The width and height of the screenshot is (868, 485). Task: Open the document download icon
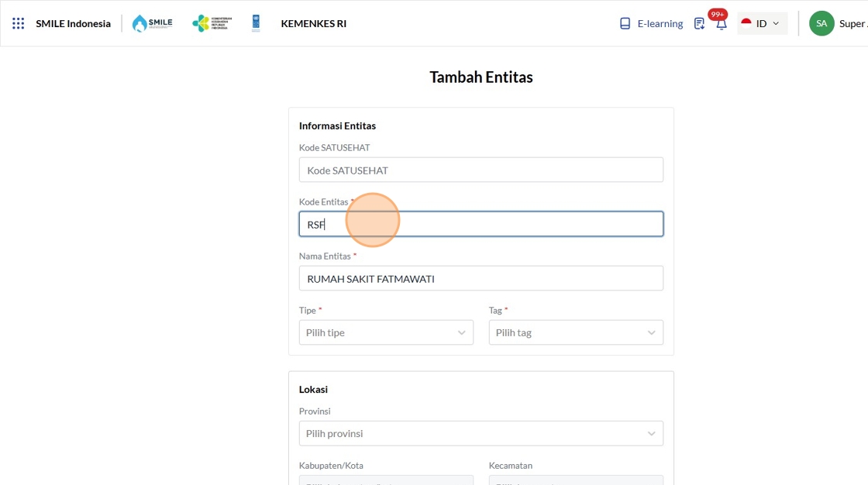coord(699,23)
